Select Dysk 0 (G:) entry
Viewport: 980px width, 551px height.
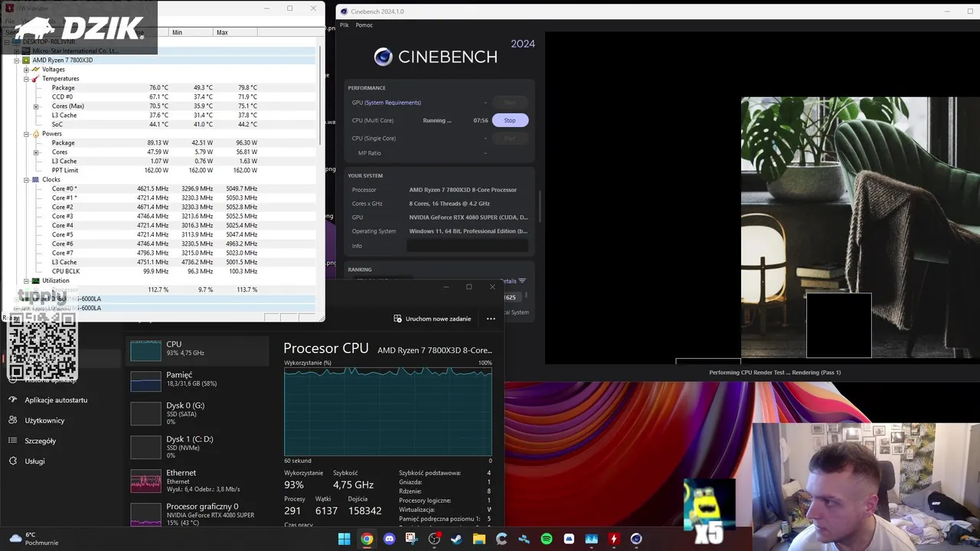click(x=198, y=413)
